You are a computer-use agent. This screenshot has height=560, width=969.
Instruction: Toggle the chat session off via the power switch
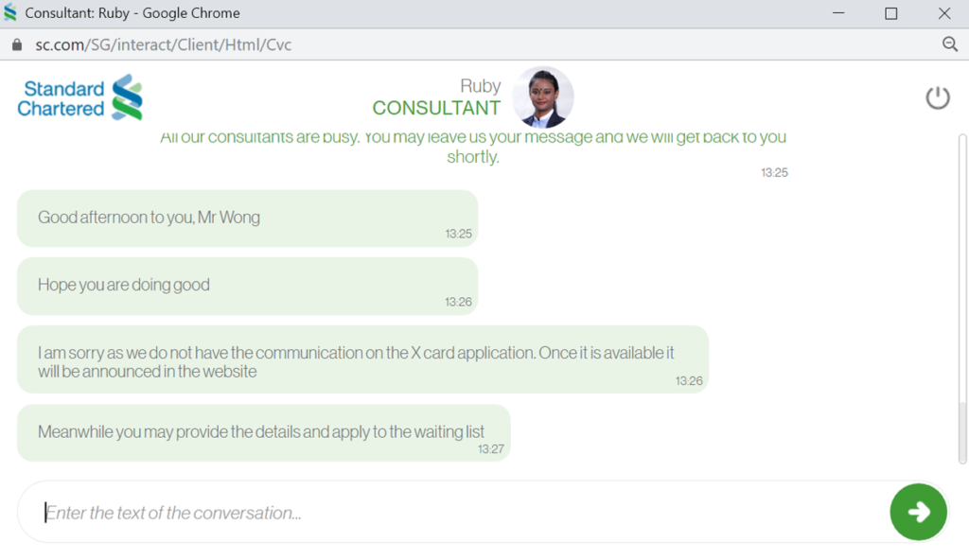click(x=937, y=96)
